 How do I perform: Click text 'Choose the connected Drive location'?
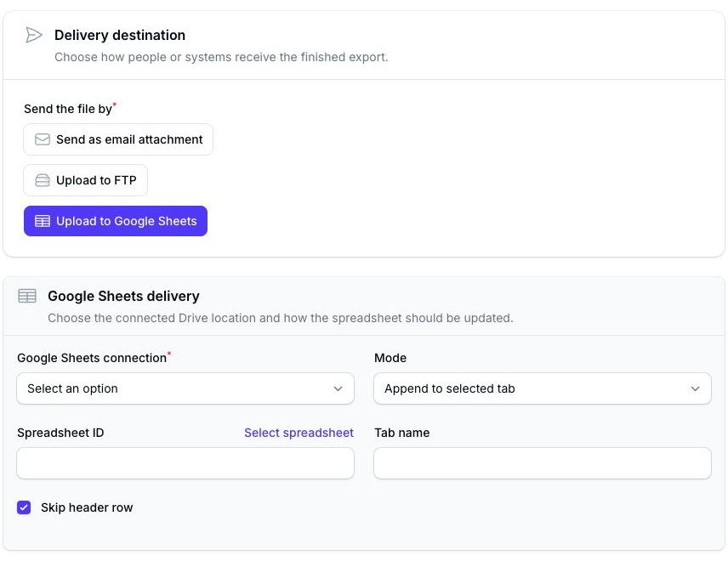(x=151, y=318)
